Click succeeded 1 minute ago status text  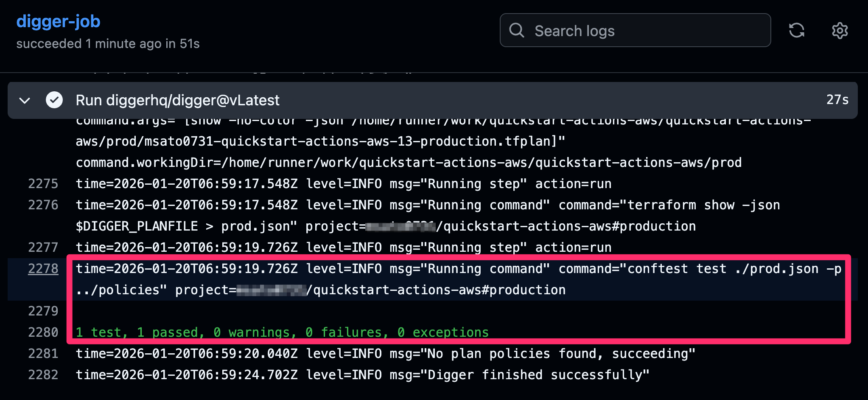tap(108, 43)
